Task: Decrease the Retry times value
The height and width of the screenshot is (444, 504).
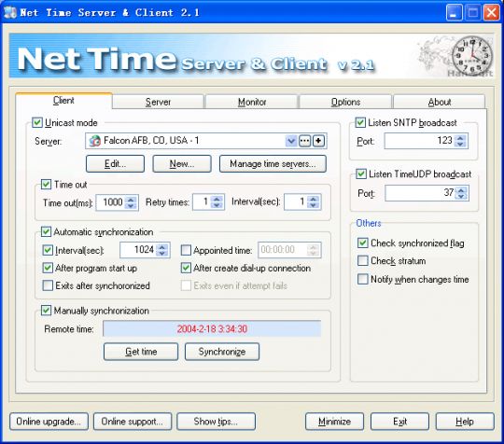Action: [x=217, y=205]
